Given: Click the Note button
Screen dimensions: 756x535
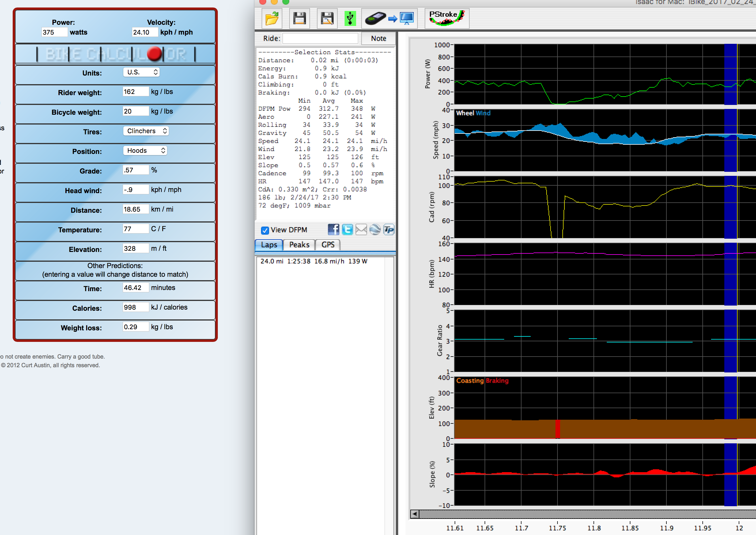Looking at the screenshot, I should [379, 39].
